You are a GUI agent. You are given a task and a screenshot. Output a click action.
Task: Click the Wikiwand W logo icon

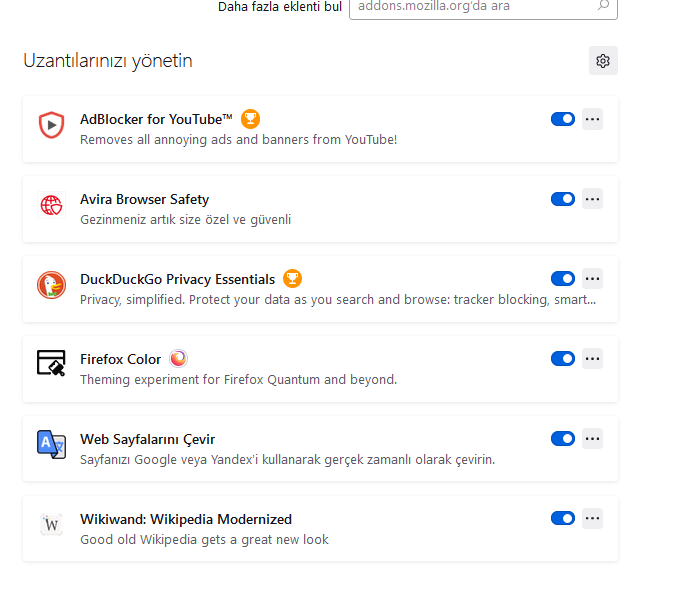(x=51, y=525)
